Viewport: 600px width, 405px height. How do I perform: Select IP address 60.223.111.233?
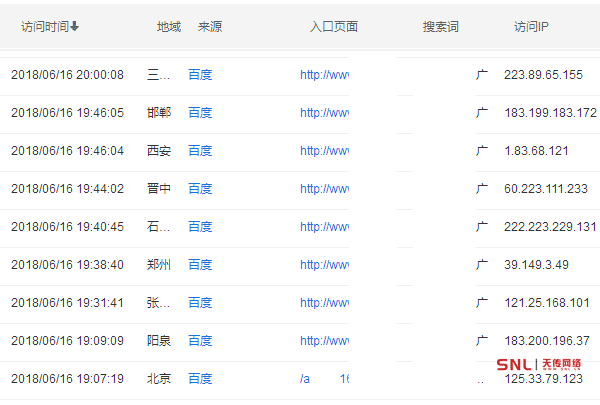546,189
